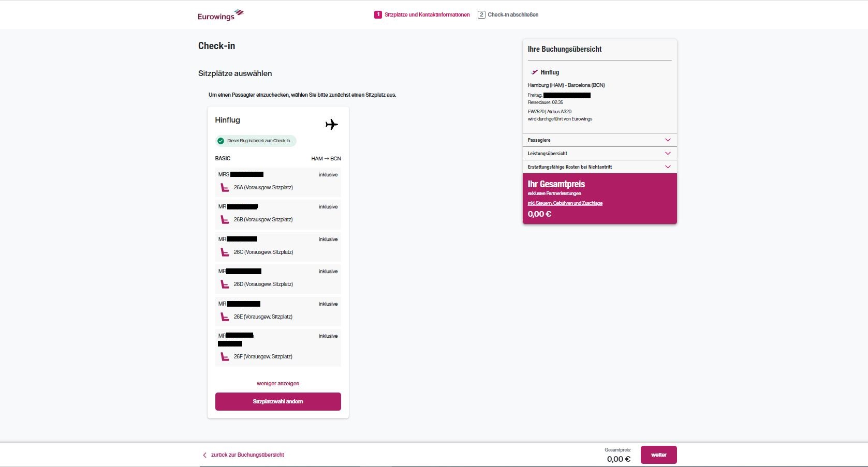
Task: Click the seat icon next to 26D
Action: point(225,284)
